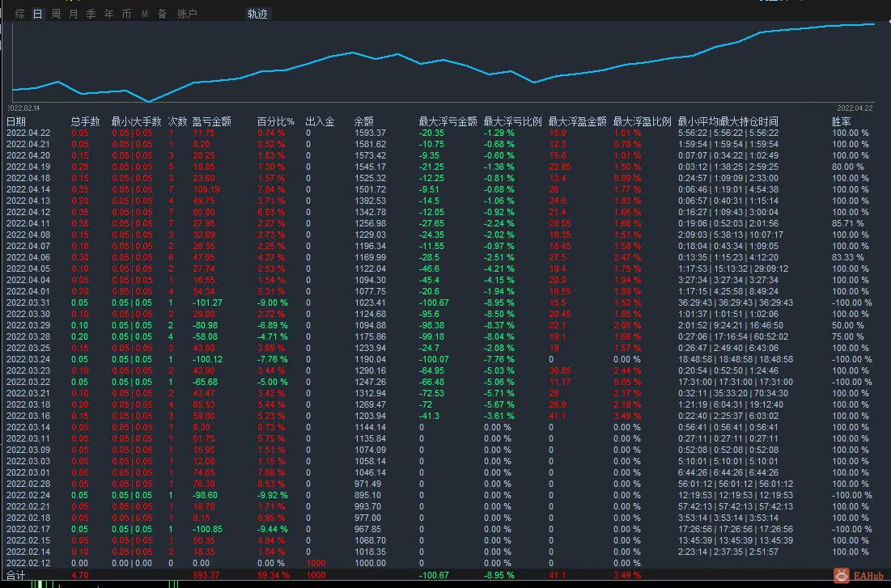Screen dimensions: 891x588
Task: Click the 次数 column header
Action: click(x=177, y=121)
